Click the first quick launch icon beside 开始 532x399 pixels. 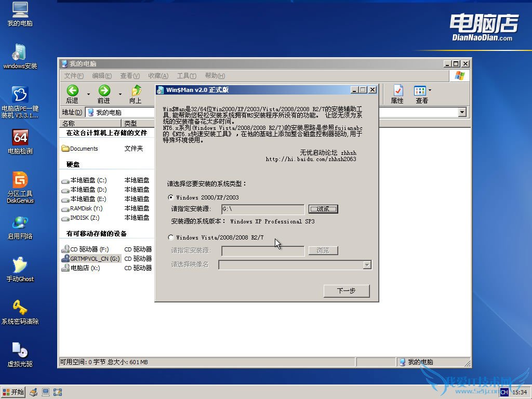pyautogui.click(x=33, y=392)
